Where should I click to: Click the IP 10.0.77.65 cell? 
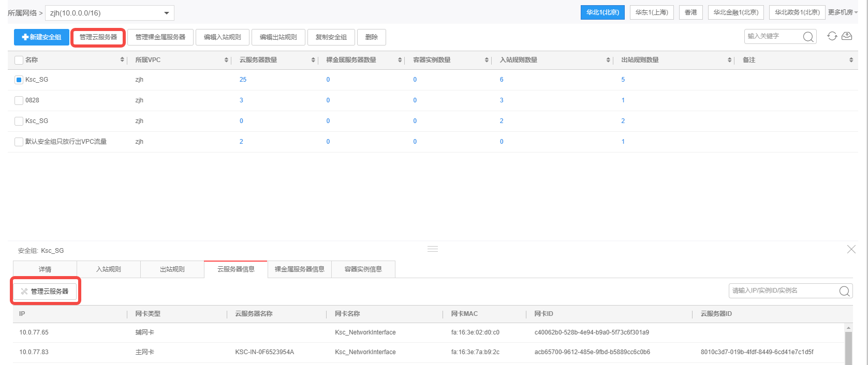[34, 332]
